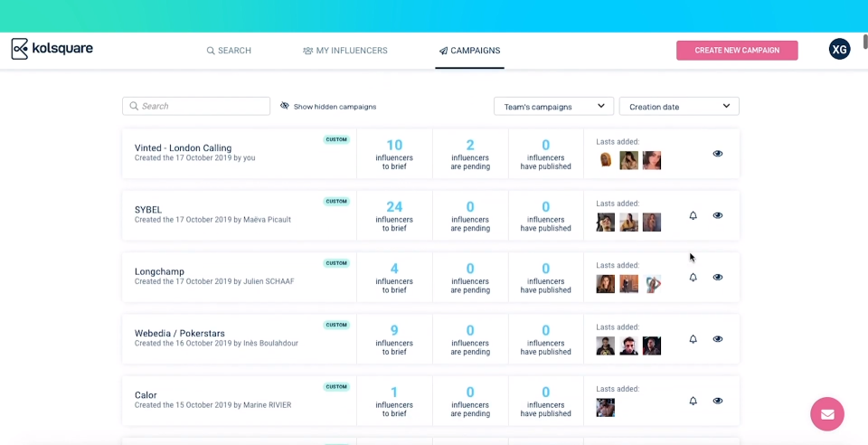The image size is (868, 445).
Task: Click the CUSTOM badge on Vinted row
Action: pyautogui.click(x=336, y=139)
